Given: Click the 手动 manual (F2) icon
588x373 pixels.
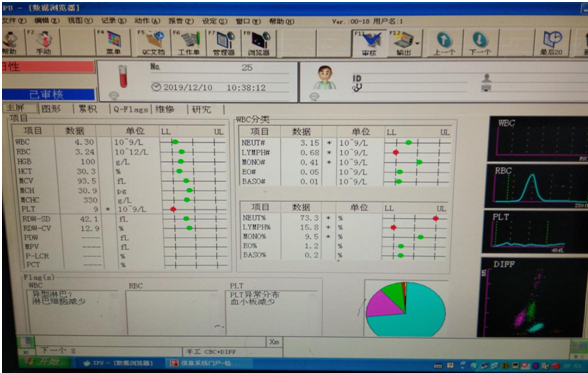Looking at the screenshot, I should pos(43,42).
